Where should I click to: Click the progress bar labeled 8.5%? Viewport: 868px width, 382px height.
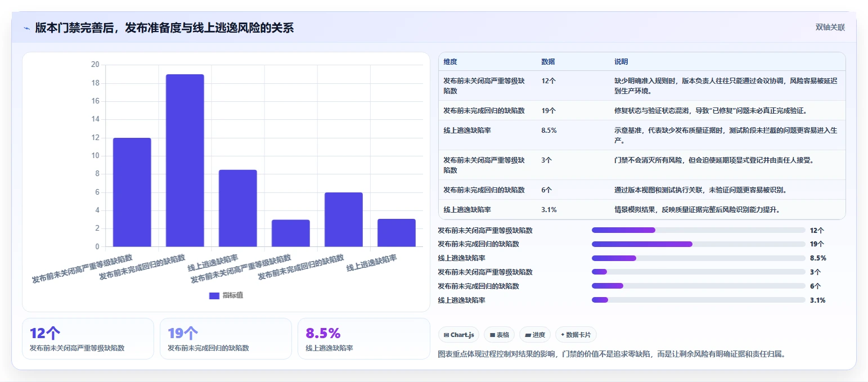[698, 258]
